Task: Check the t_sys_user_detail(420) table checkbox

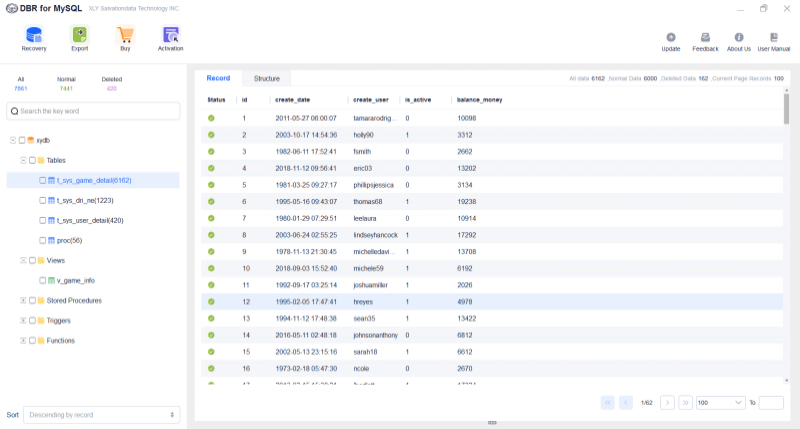Action: 42,220
